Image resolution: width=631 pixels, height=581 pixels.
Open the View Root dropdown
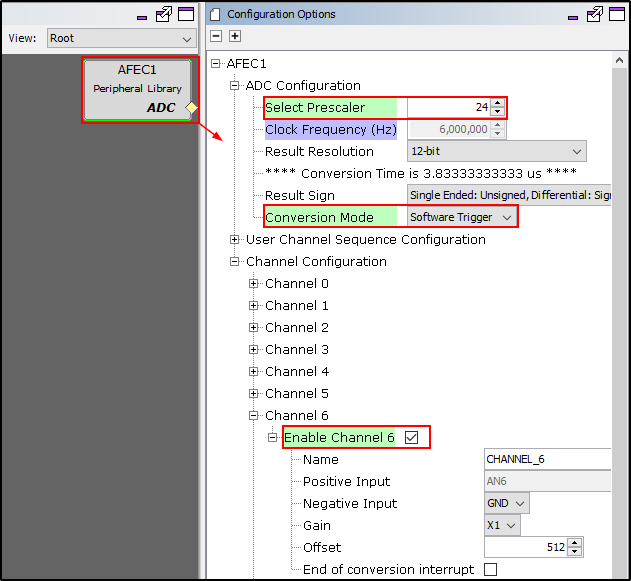coord(122,38)
